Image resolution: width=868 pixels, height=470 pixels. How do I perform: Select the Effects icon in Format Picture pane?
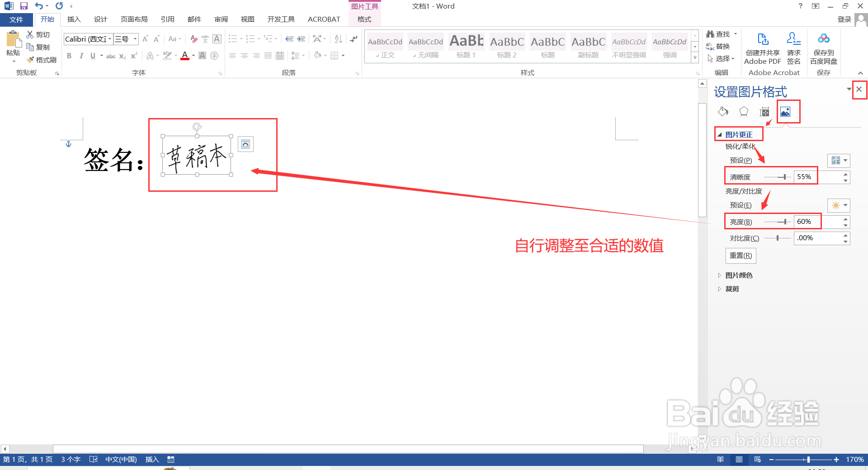pyautogui.click(x=743, y=112)
